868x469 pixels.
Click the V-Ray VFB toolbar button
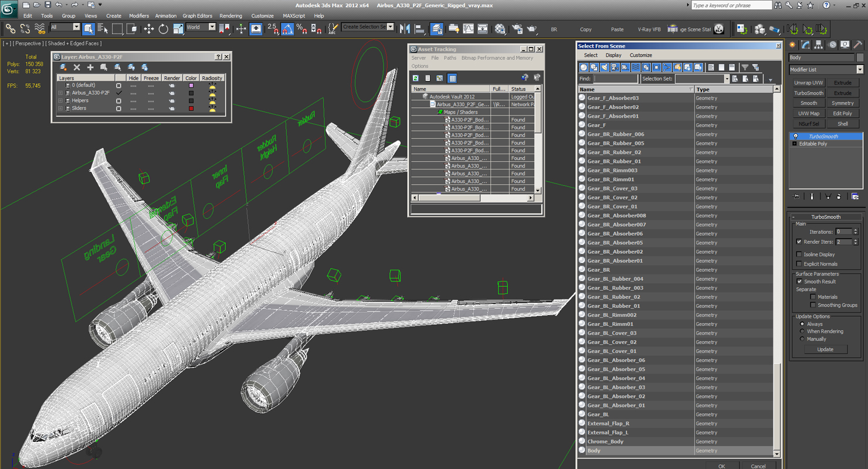point(649,29)
